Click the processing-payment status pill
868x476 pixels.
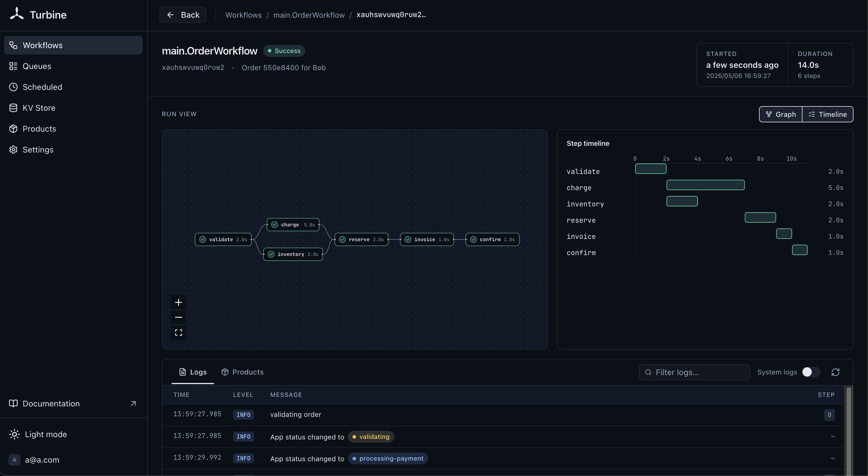pyautogui.click(x=388, y=459)
